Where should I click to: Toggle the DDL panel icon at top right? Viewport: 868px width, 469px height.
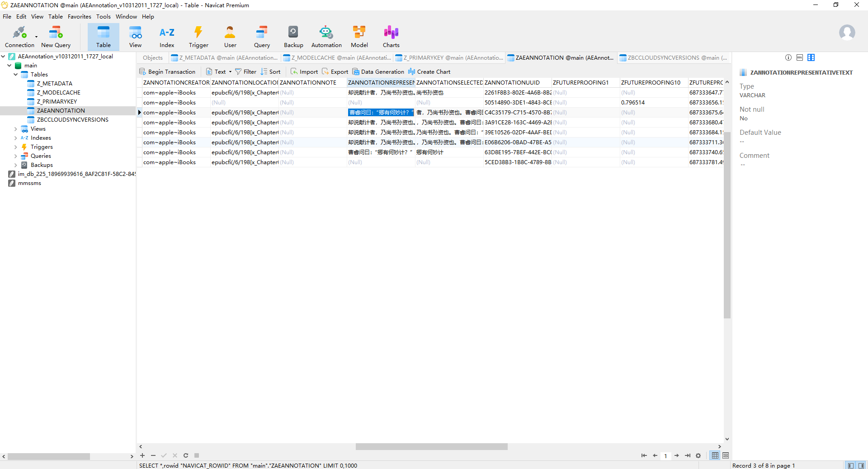(800, 57)
